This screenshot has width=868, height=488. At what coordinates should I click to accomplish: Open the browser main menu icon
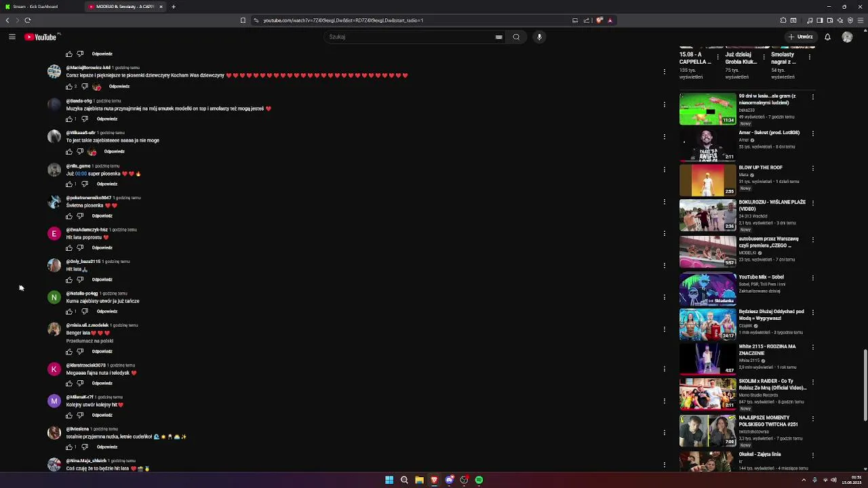tap(861, 20)
